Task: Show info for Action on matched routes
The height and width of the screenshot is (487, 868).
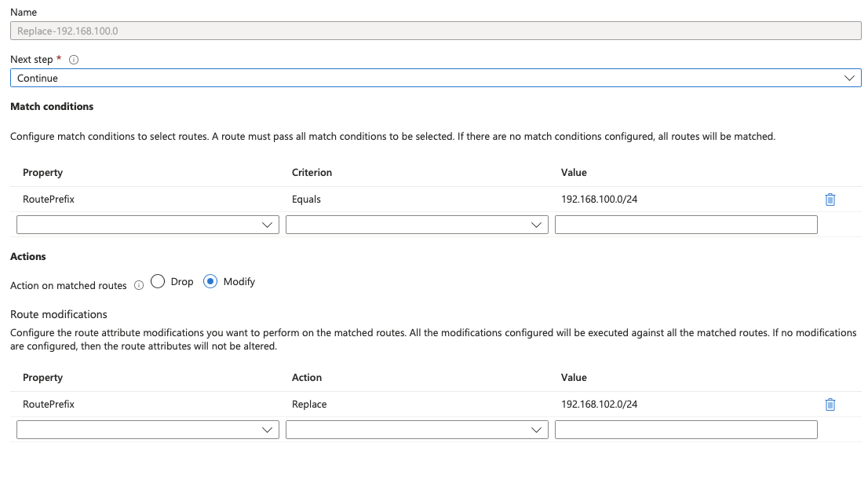Action: pos(139,285)
